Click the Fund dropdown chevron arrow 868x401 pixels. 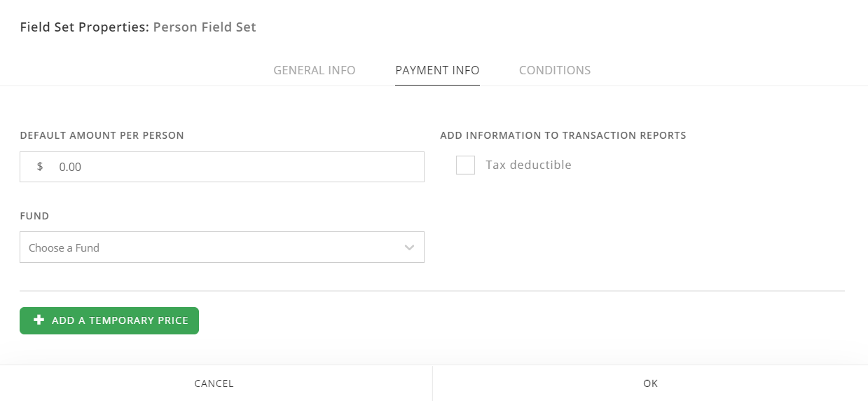410,247
